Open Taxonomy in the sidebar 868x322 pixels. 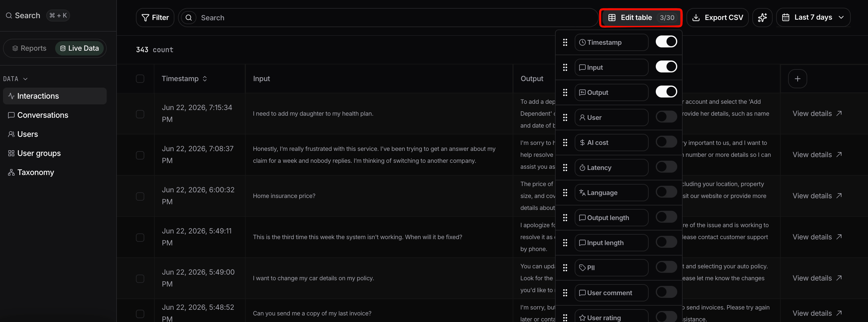click(55, 172)
